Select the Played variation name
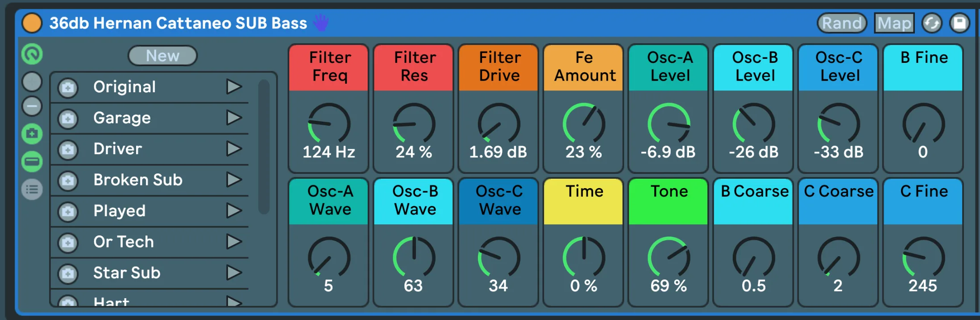This screenshot has width=980, height=320. 119,211
